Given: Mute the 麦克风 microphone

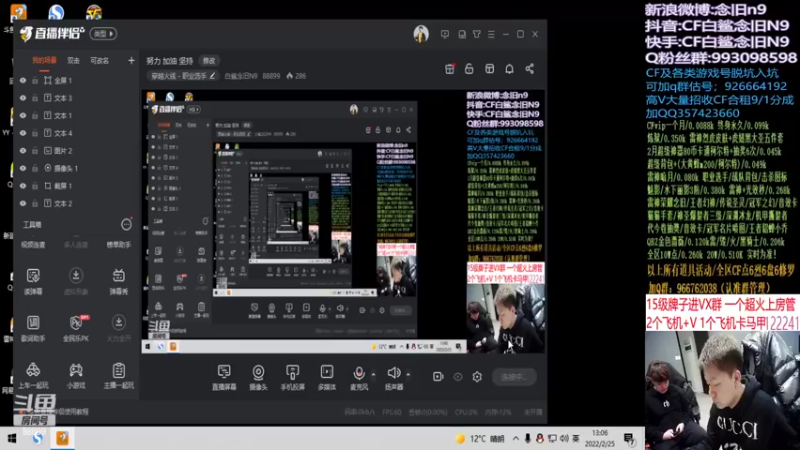Looking at the screenshot, I should click(x=359, y=378).
